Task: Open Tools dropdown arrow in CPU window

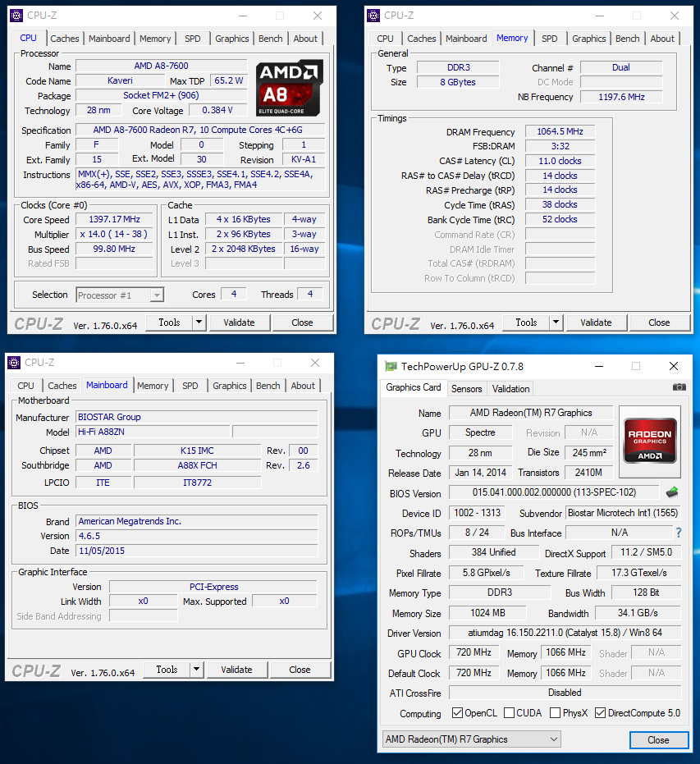Action: pyautogui.click(x=199, y=323)
